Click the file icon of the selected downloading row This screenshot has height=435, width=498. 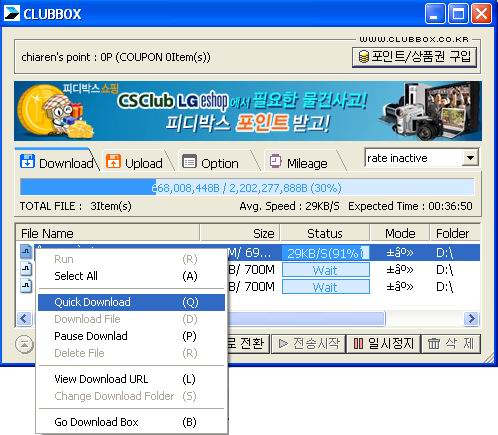(26, 252)
